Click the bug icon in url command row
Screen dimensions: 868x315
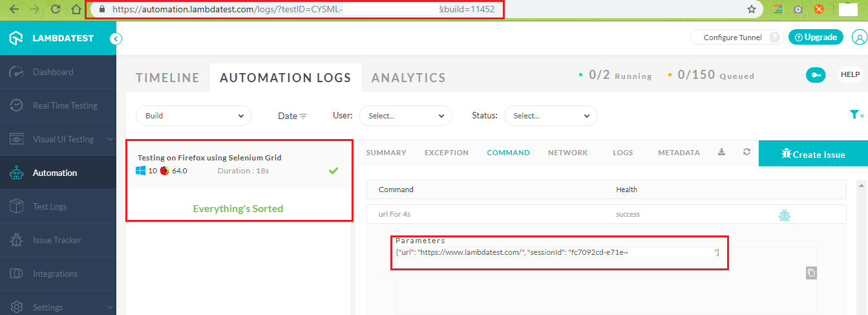[785, 215]
